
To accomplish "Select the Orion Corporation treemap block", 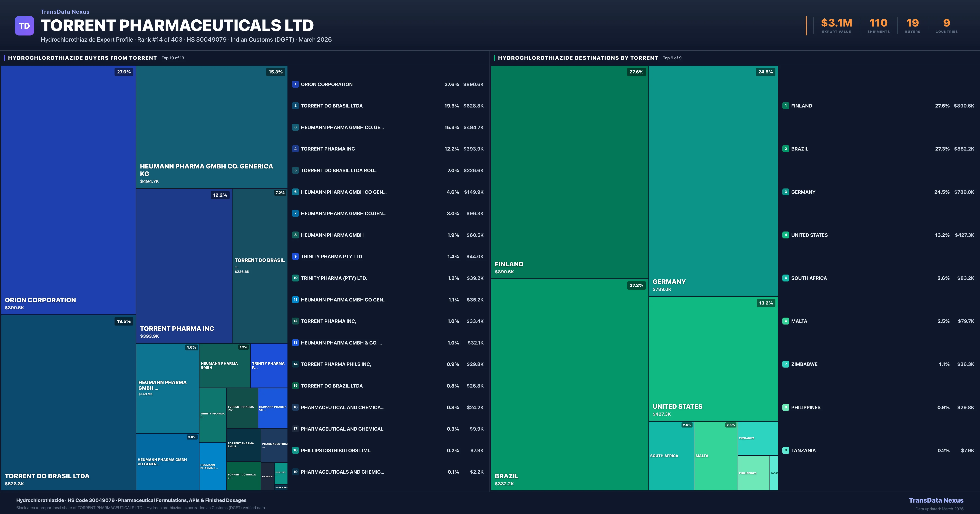I will [68, 190].
